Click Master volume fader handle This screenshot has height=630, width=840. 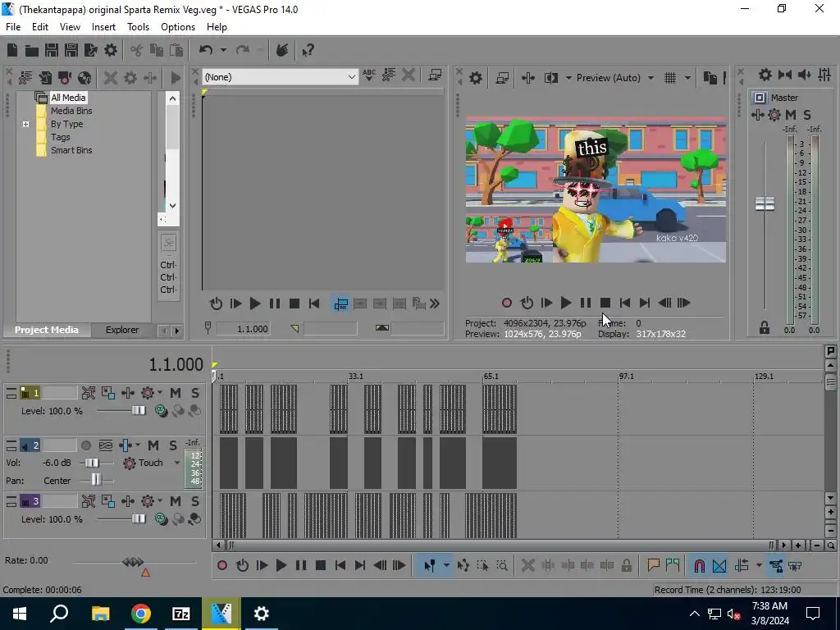765,204
